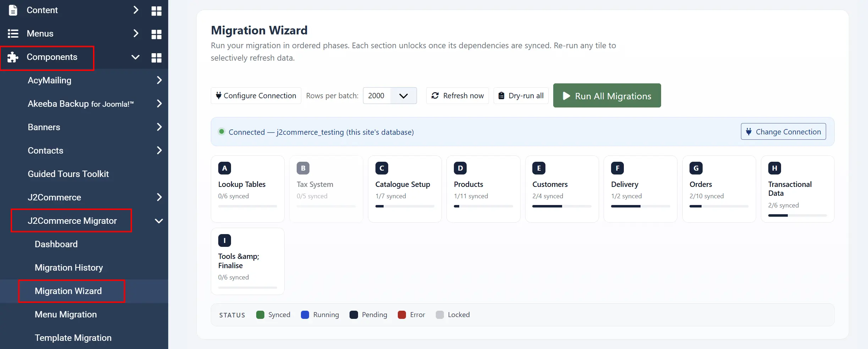
Task: Click the section E letter badge
Action: click(x=539, y=168)
